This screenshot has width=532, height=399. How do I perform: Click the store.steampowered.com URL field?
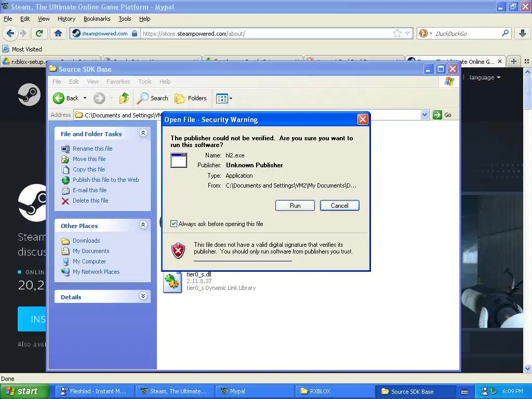click(x=267, y=34)
